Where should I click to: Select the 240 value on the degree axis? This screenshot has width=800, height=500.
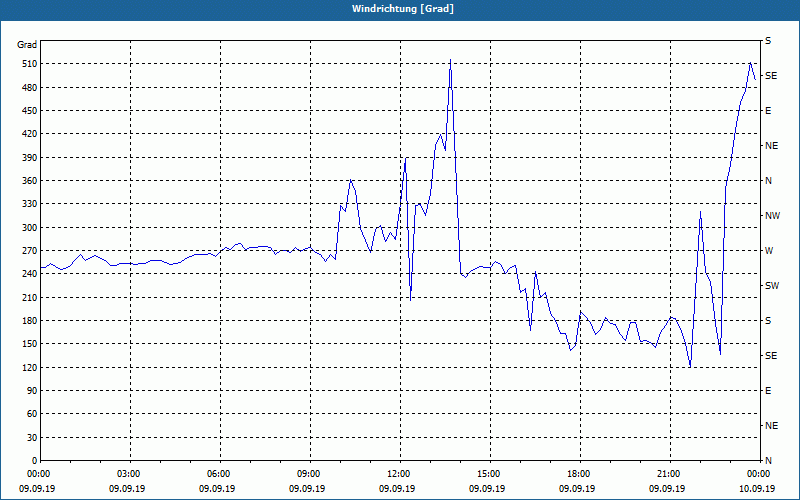pos(30,274)
